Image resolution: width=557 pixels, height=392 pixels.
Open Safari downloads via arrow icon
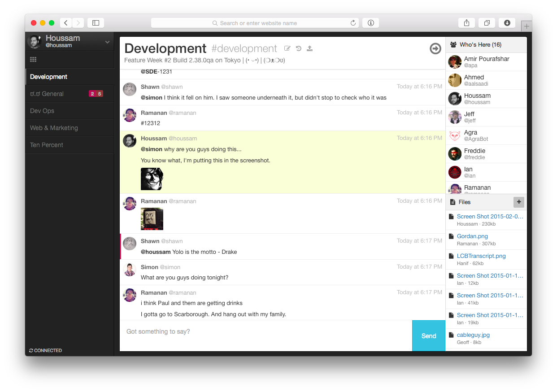coord(507,22)
